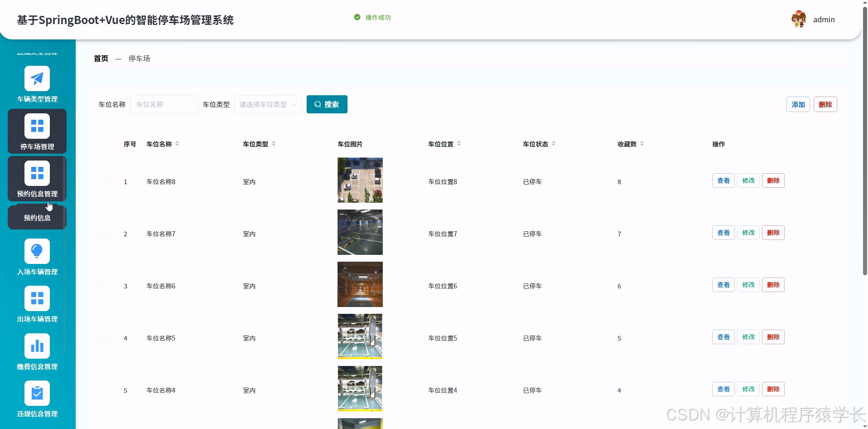Check the row for 车位名称4
This screenshot has height=429, width=868.
(104, 390)
